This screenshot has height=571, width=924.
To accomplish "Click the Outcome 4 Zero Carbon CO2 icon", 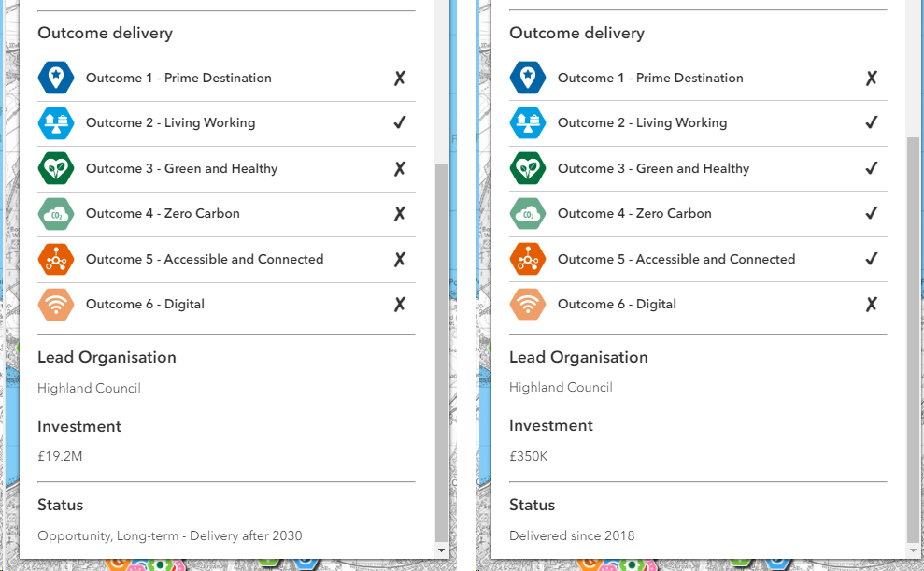I will [x=56, y=214].
